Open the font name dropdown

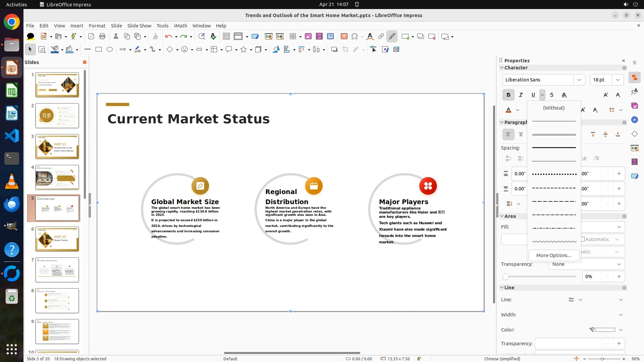579,80
